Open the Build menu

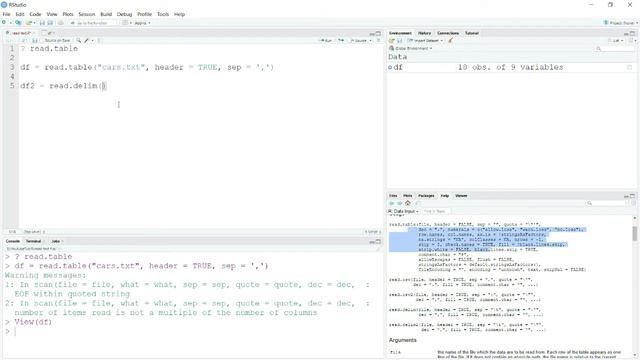pos(106,14)
